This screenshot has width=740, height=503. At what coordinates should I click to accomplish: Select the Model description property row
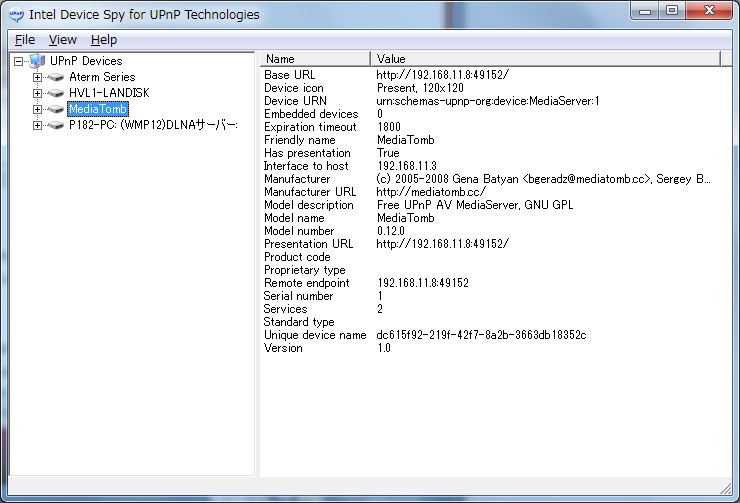click(491, 205)
